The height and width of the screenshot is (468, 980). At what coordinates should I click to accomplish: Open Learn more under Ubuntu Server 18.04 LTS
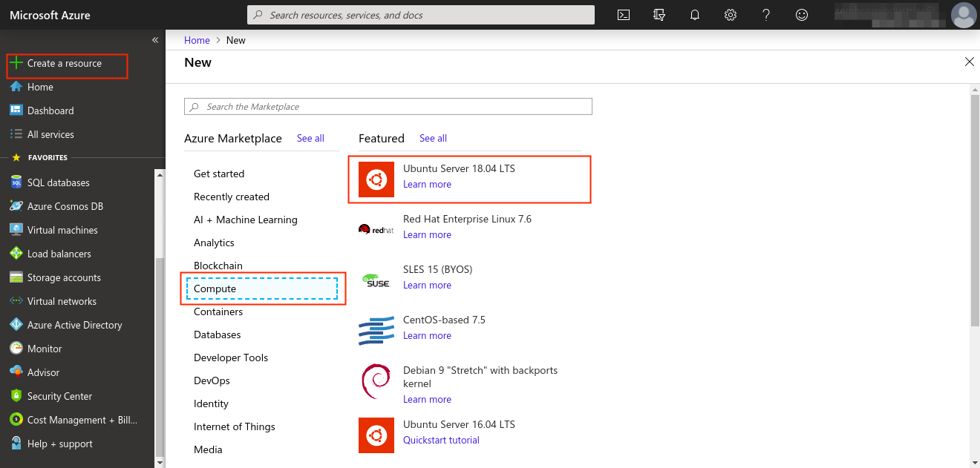(427, 184)
